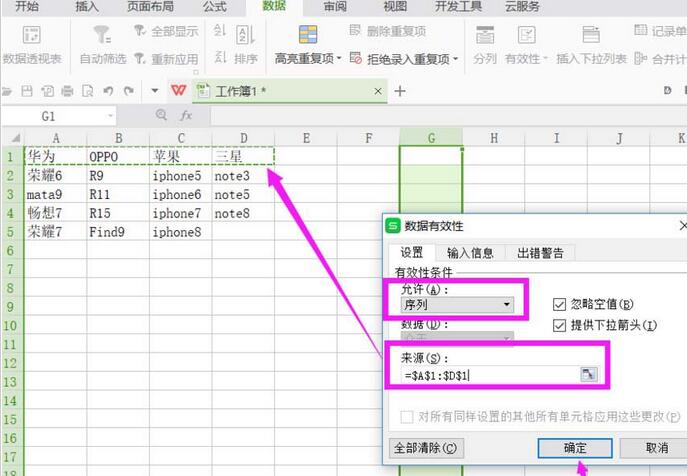Select cell containing note8
Image resolution: width=687 pixels, height=476 pixels.
pos(243,213)
